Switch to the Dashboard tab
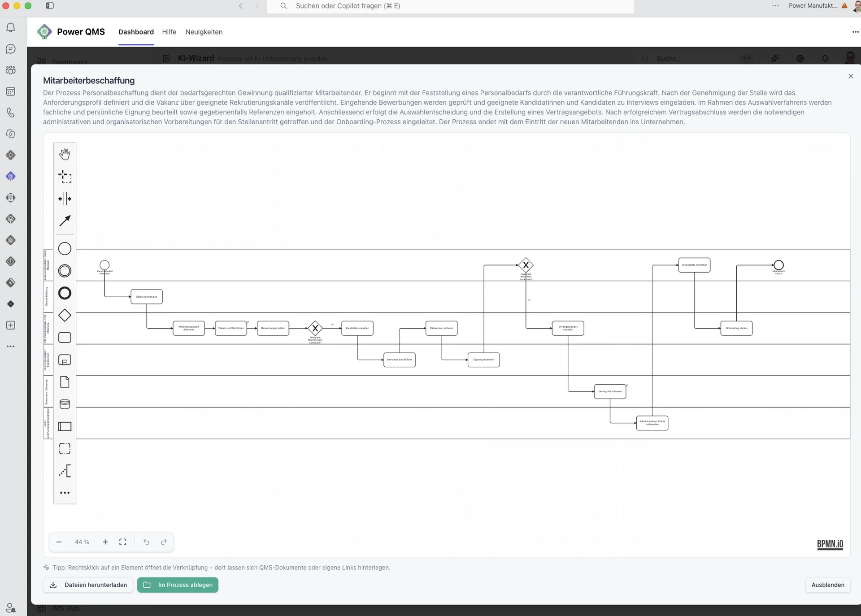This screenshot has width=861, height=616. click(136, 32)
